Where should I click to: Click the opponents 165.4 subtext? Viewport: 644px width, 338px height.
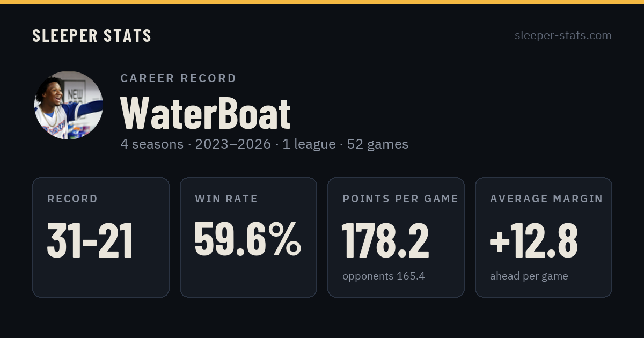(x=384, y=276)
